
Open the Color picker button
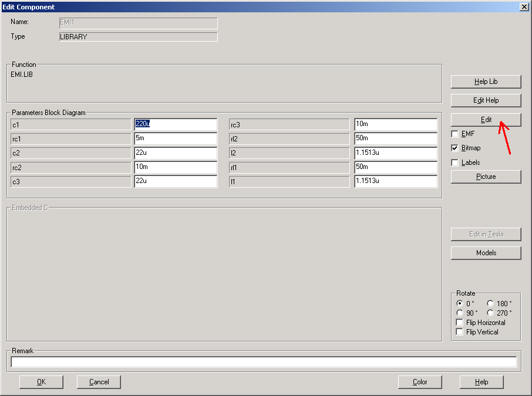420,382
